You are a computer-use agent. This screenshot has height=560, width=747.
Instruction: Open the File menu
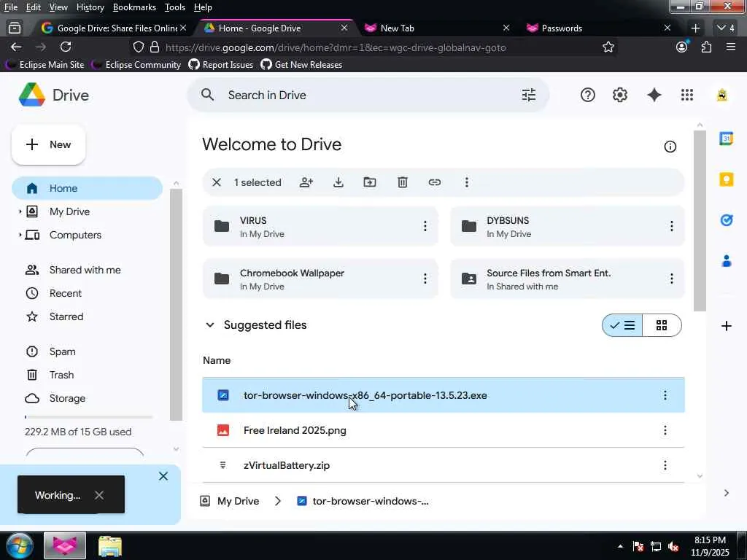[11, 7]
